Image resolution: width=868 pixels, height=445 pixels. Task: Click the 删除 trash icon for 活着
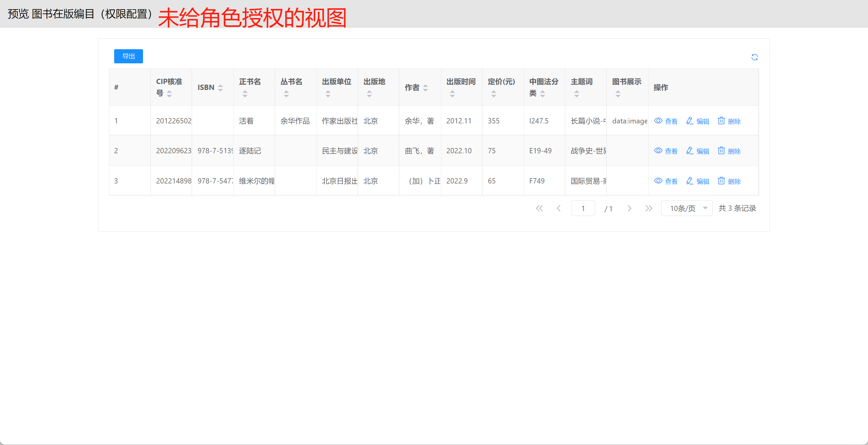[x=721, y=121]
